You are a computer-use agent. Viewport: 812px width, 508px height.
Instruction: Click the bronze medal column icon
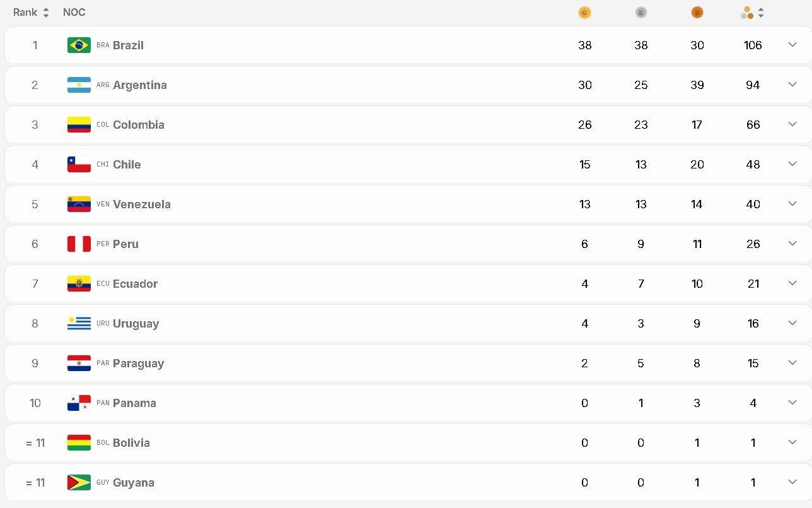click(x=697, y=13)
